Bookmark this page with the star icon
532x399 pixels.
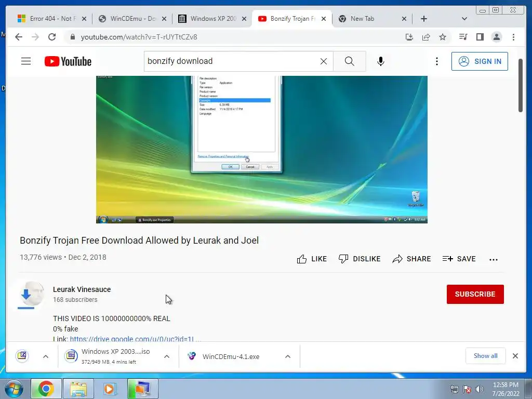pyautogui.click(x=443, y=37)
